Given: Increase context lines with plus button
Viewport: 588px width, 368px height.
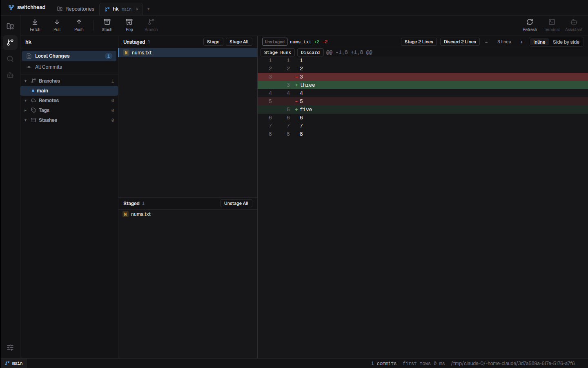Looking at the screenshot, I should click(521, 42).
